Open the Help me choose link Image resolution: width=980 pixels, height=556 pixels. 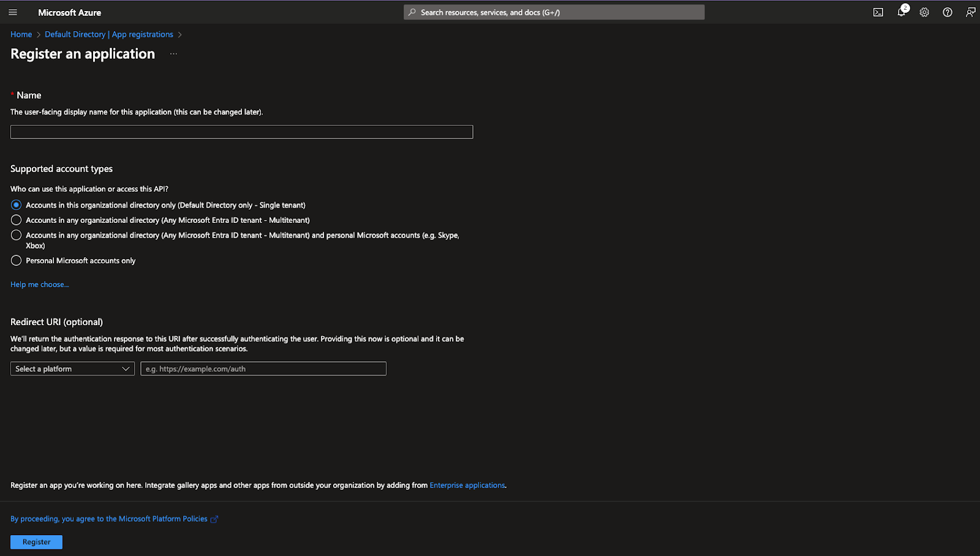pos(40,285)
